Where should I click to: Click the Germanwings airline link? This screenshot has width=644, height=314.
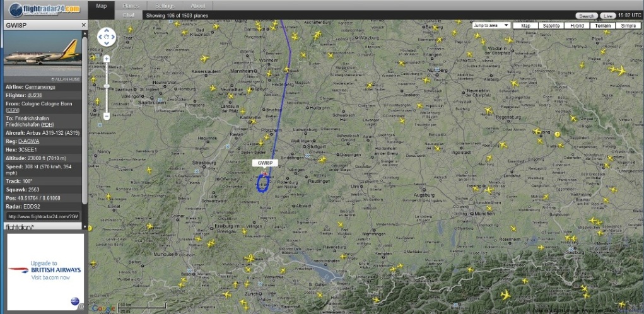(40, 87)
